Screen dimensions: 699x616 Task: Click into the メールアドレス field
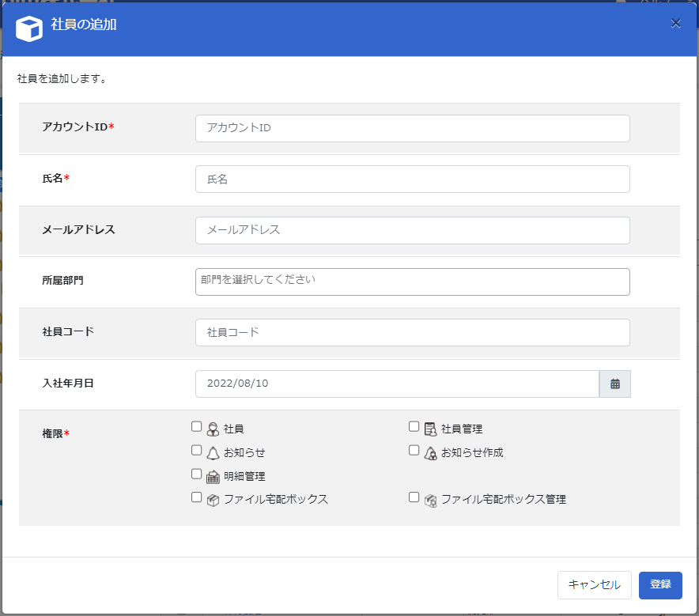point(412,230)
